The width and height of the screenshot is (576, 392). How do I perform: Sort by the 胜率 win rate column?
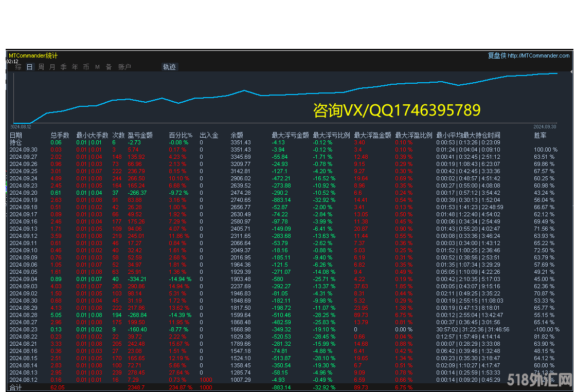[540, 135]
